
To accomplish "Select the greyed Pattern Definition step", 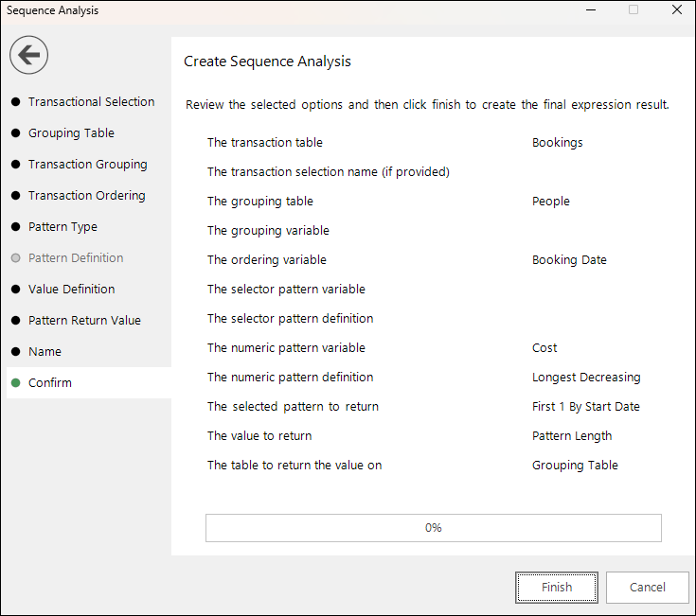I will coord(76,258).
